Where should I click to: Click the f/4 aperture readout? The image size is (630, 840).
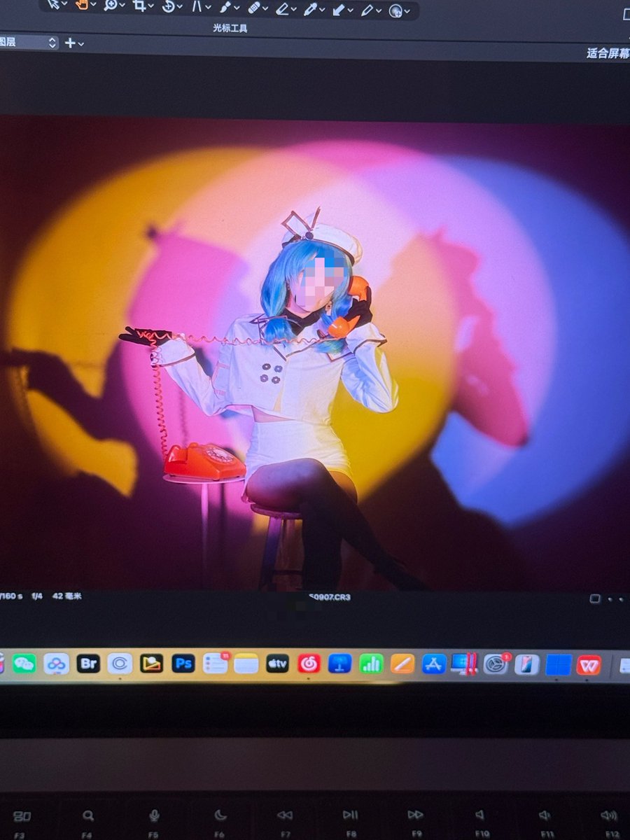[x=37, y=596]
